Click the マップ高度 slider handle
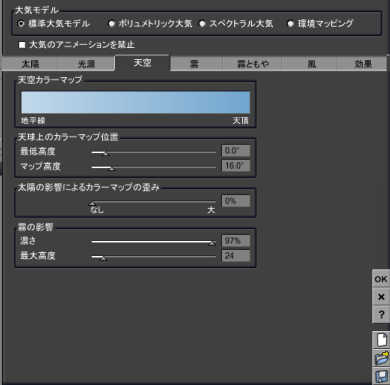This screenshot has width=390, height=385. (x=112, y=169)
